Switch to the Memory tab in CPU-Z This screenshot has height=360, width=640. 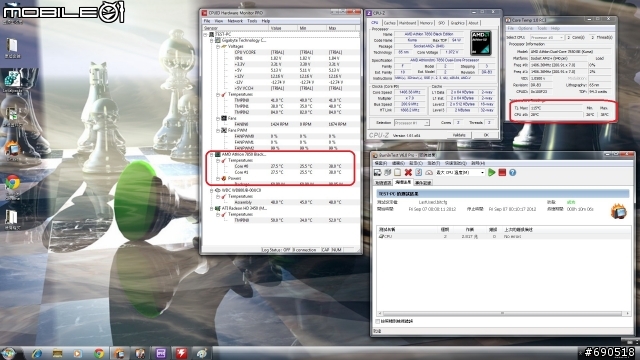click(x=426, y=23)
